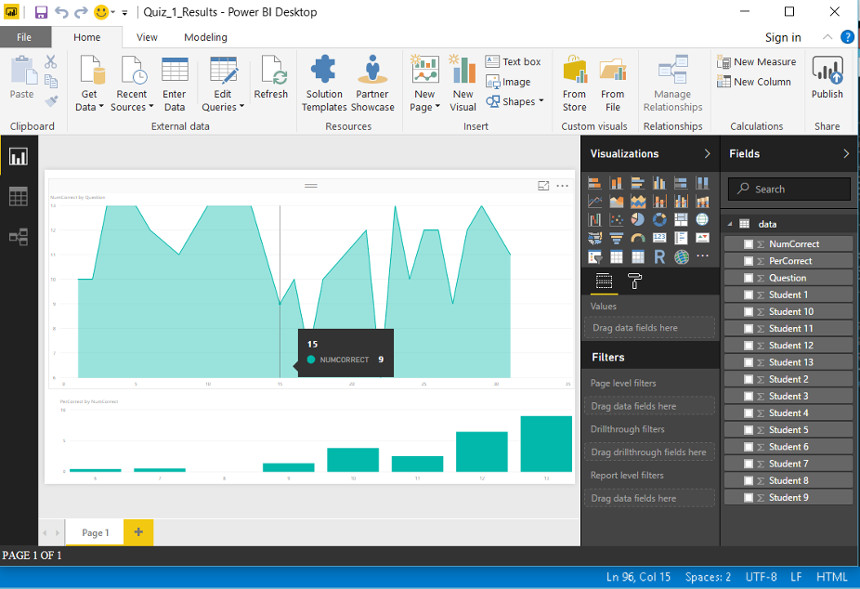Viewport: 860px width, 589px height.
Task: Insert an Image
Action: click(508, 82)
